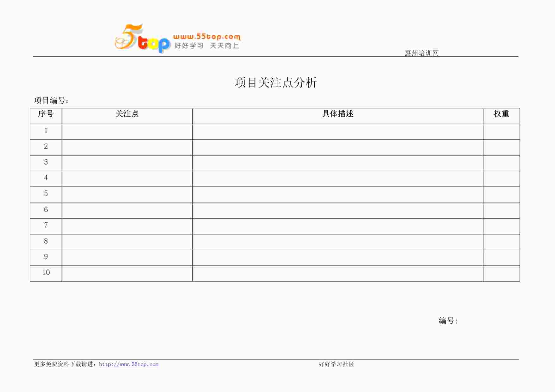Click the 55top logo image
The height and width of the screenshot is (392, 555).
coord(177,39)
